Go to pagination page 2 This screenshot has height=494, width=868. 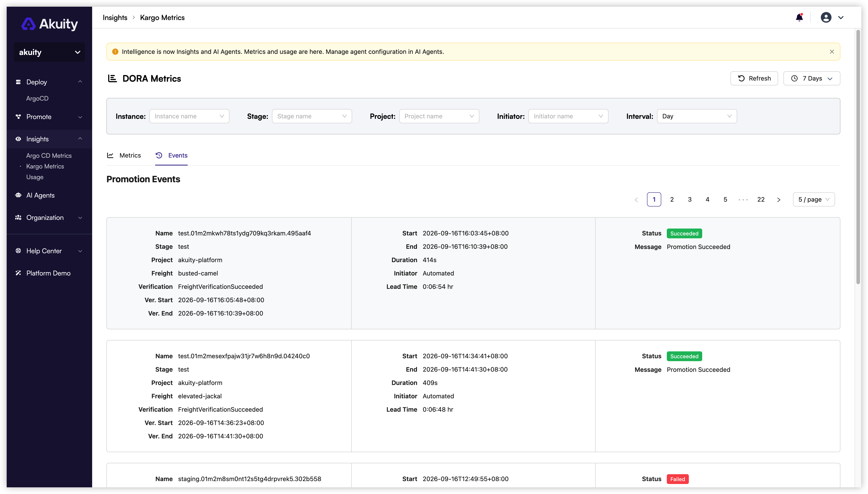pos(671,200)
